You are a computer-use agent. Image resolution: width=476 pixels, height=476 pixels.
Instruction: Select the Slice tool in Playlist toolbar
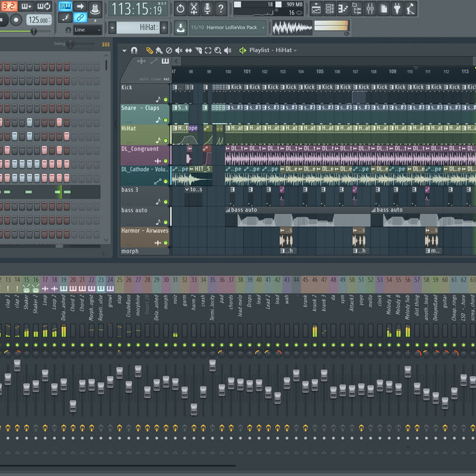point(199,50)
